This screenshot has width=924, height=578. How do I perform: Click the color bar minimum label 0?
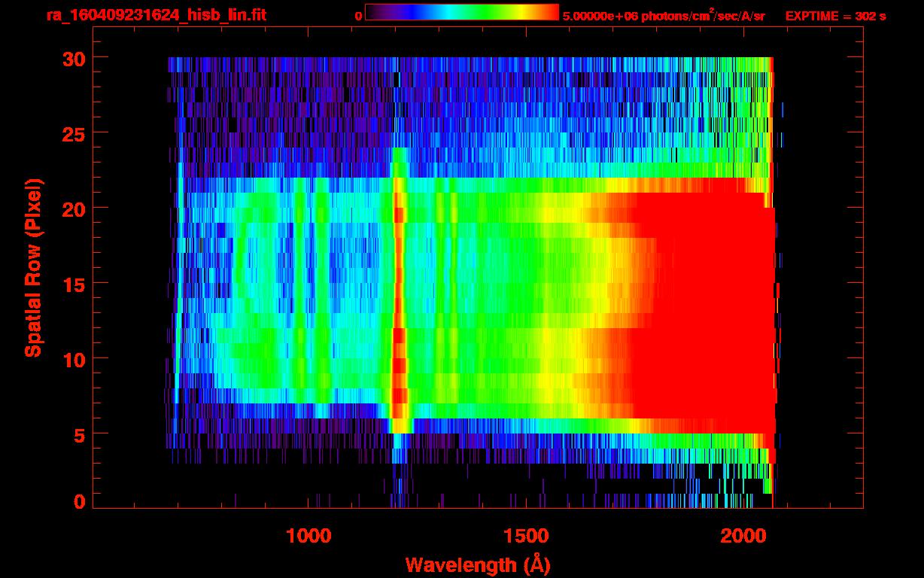[x=358, y=16]
